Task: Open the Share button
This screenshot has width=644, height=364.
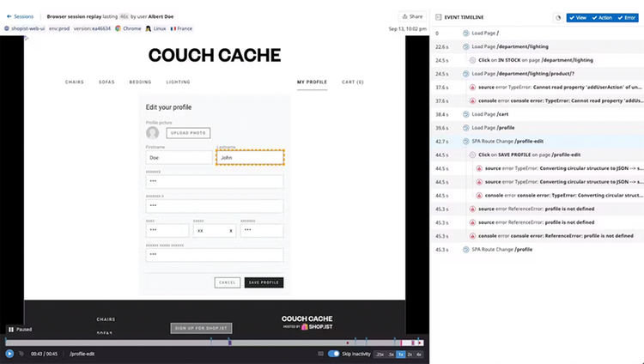Action: tap(412, 16)
